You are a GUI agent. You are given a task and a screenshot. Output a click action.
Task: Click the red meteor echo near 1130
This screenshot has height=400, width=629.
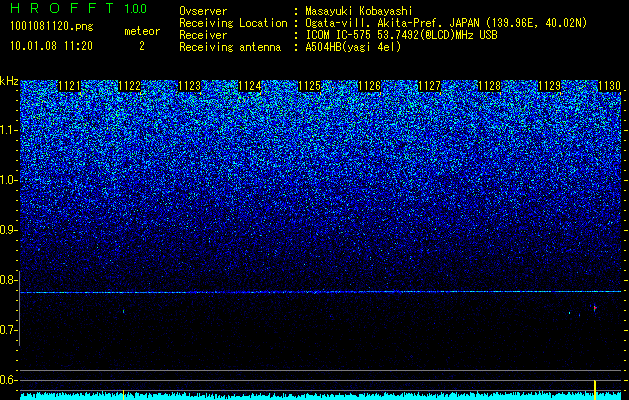(595, 308)
